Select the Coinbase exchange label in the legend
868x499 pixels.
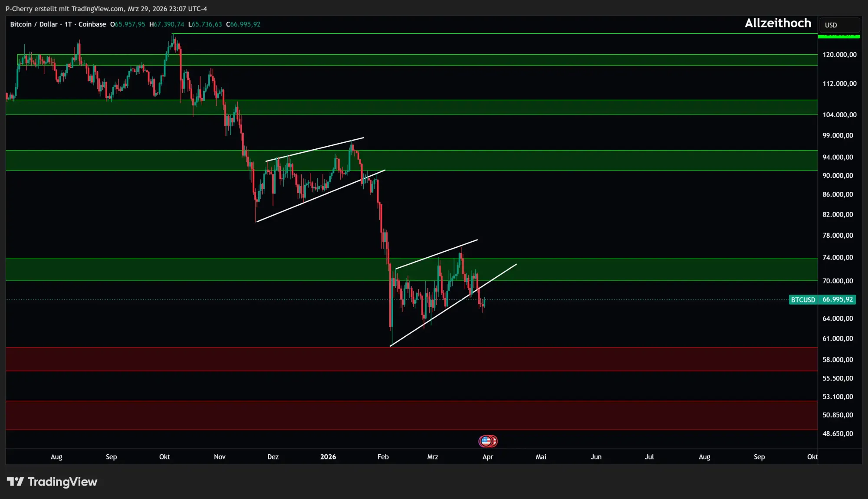92,24
